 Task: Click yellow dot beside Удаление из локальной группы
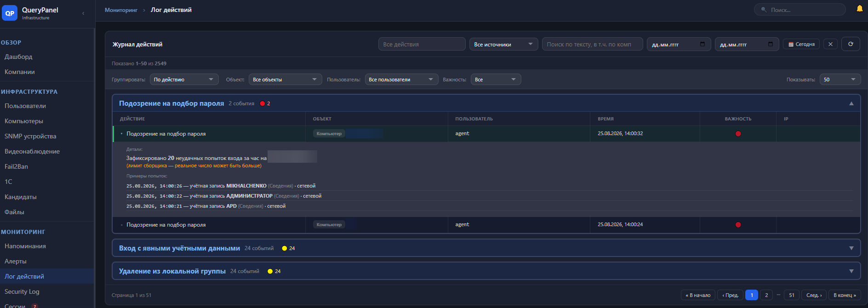[x=270, y=271]
